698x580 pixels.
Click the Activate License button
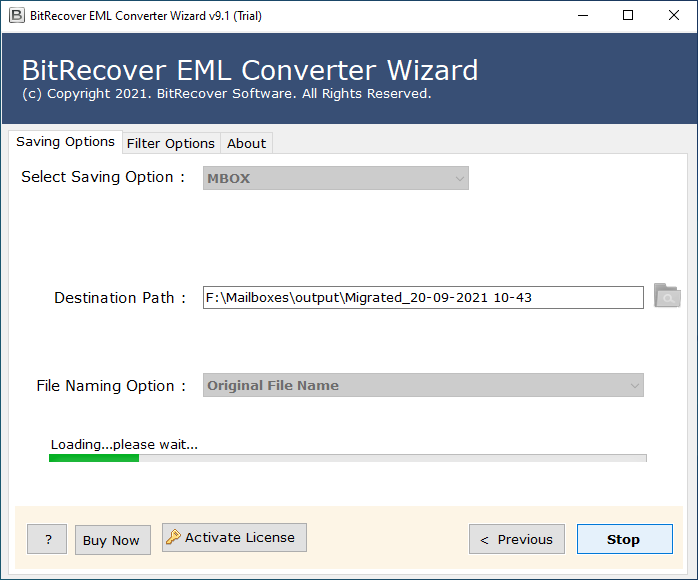coord(234,537)
